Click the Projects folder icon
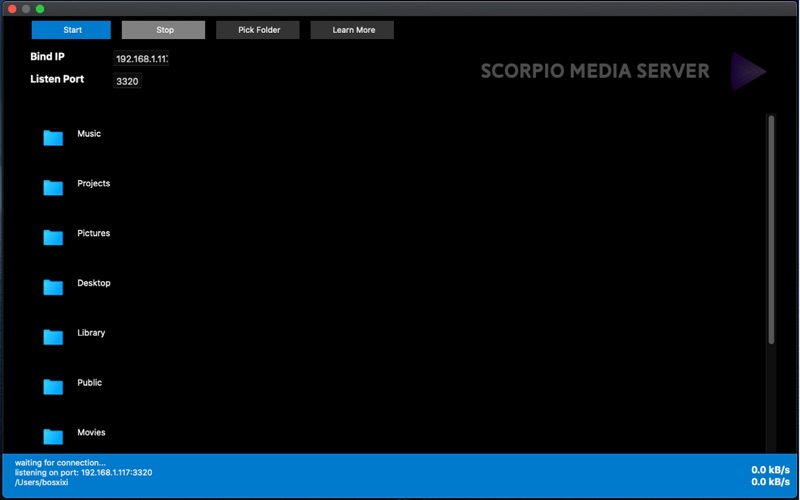This screenshot has width=800, height=500. click(x=53, y=187)
